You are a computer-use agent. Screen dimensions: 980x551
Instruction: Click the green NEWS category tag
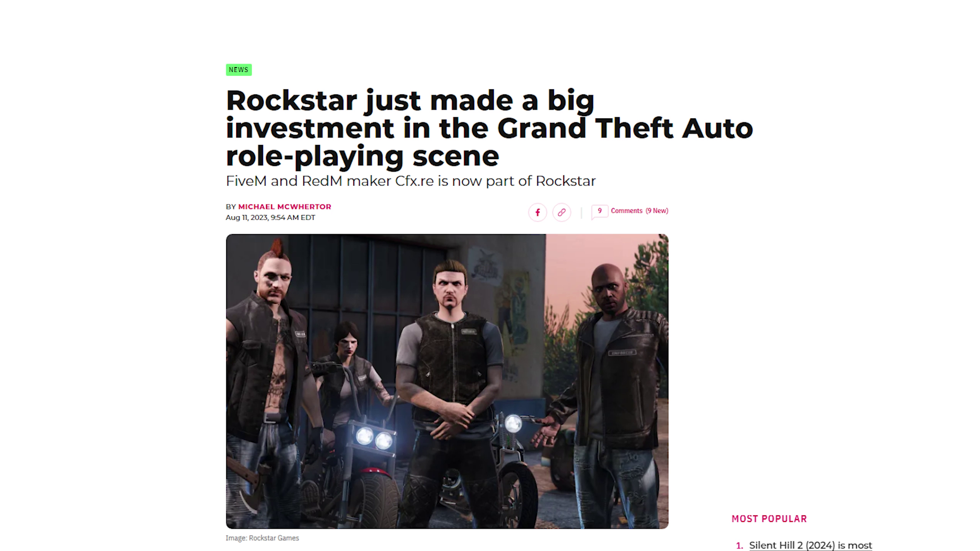click(x=238, y=70)
